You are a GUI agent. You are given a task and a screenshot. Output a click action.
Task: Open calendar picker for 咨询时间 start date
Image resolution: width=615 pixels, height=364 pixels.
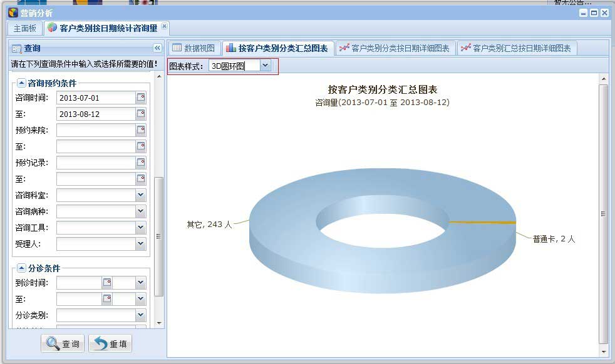click(141, 98)
